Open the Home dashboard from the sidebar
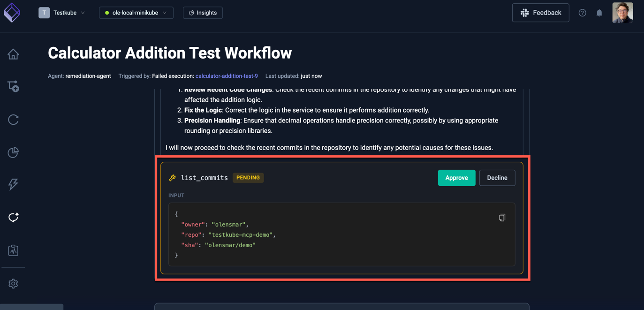The image size is (644, 310). coord(13,54)
